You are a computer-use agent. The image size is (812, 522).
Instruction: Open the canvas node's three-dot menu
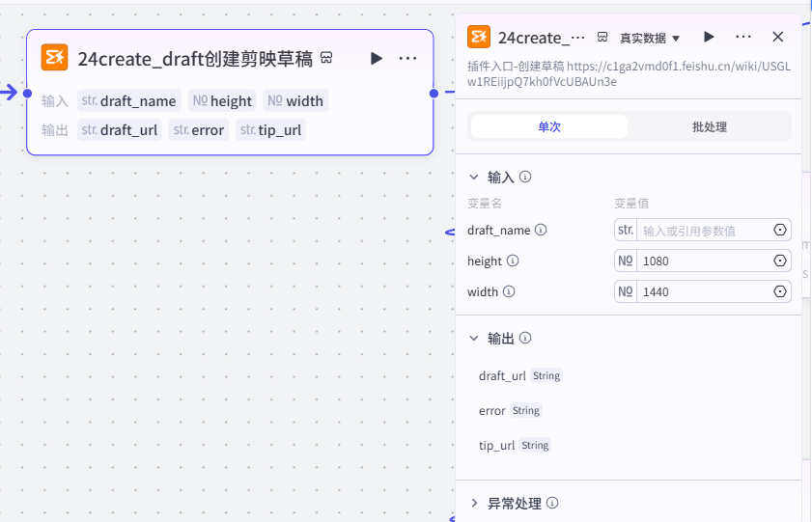[x=407, y=59]
